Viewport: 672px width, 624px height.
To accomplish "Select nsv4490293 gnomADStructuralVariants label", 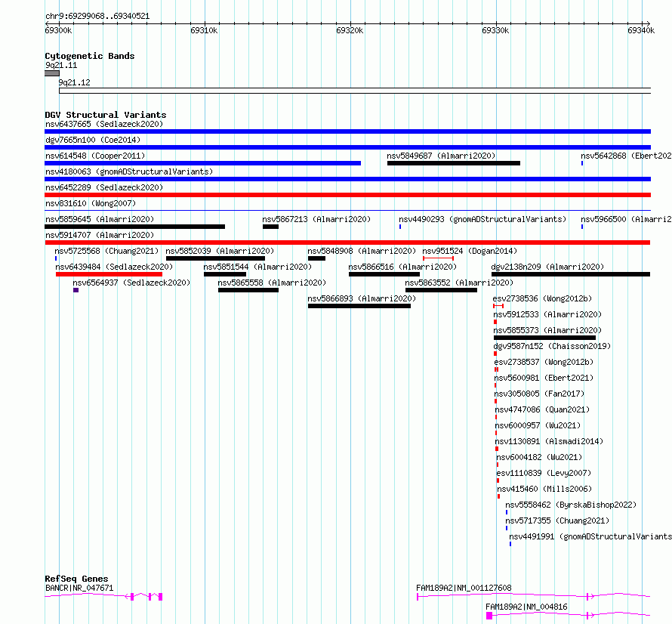I will tap(482, 219).
